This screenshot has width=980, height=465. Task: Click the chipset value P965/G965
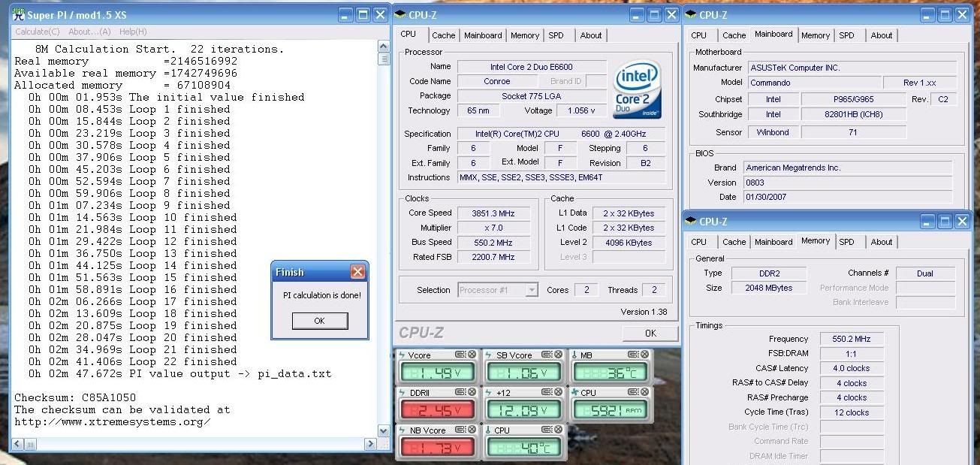pyautogui.click(x=854, y=99)
